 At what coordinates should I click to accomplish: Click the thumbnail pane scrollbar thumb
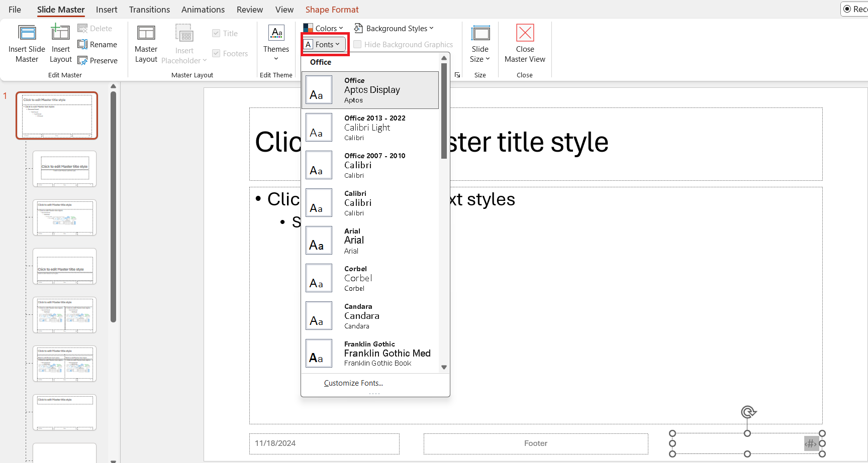click(x=113, y=206)
